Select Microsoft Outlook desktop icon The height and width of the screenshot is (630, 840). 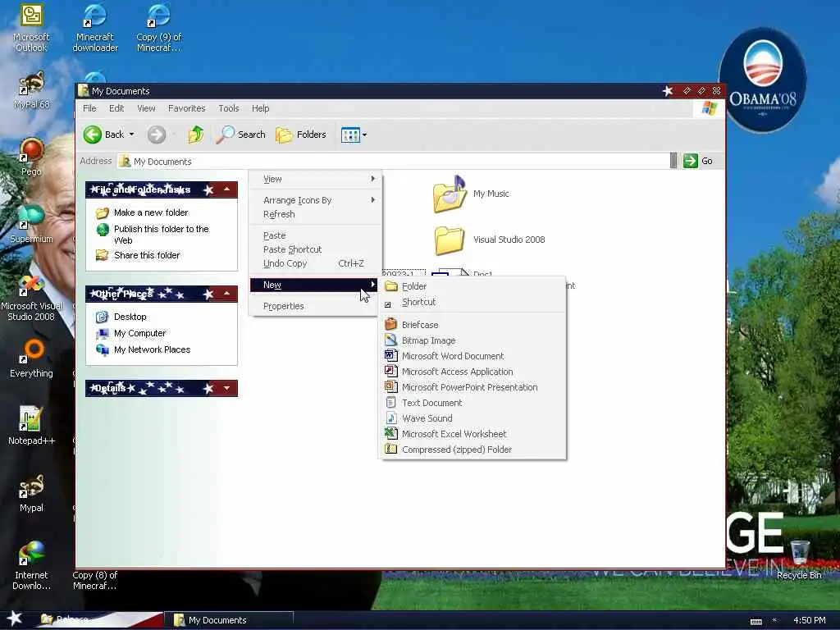pyautogui.click(x=31, y=28)
